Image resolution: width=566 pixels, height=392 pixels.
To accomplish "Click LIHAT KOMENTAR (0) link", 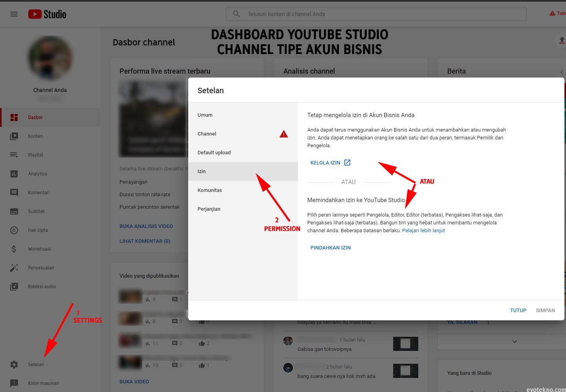I will point(145,241).
